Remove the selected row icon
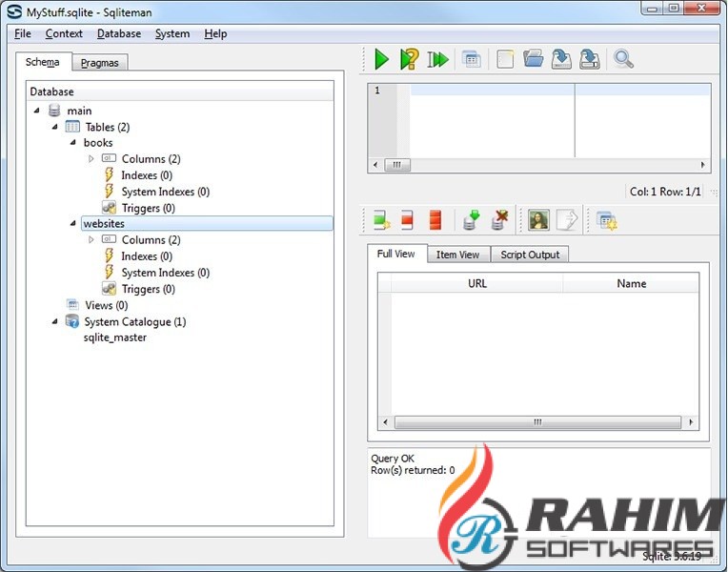The width and height of the screenshot is (728, 572). coord(407,220)
